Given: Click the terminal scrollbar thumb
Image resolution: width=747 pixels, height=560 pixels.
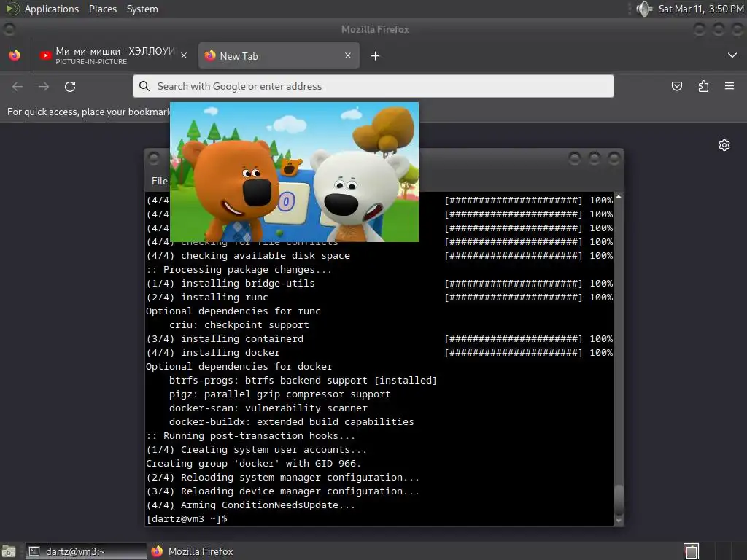Looking at the screenshot, I should point(619,499).
